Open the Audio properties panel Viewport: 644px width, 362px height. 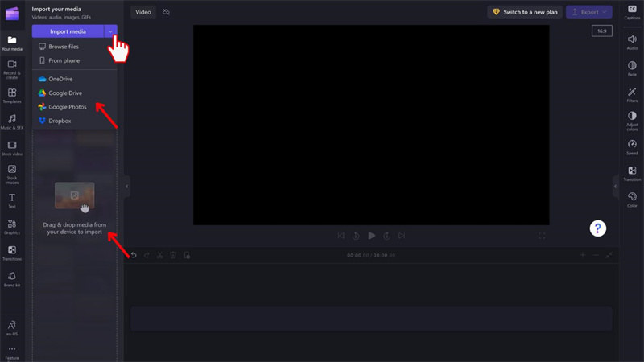[632, 43]
